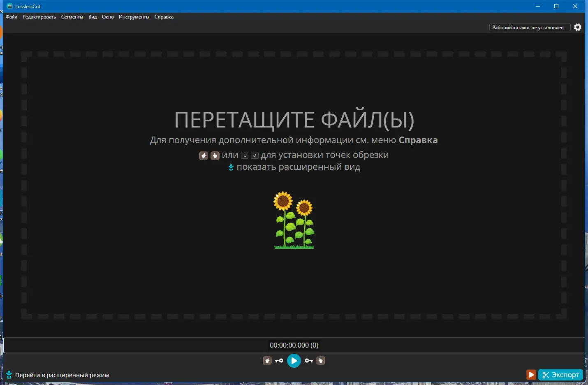
Task: Click 'Перейти в расширенный режим' link
Action: (62, 375)
